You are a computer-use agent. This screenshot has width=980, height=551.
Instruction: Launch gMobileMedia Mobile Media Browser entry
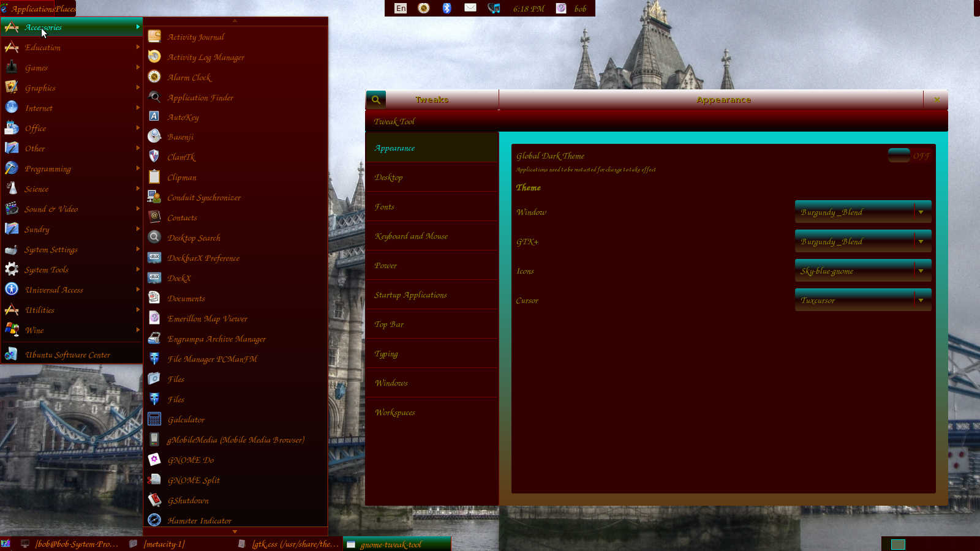(x=235, y=440)
